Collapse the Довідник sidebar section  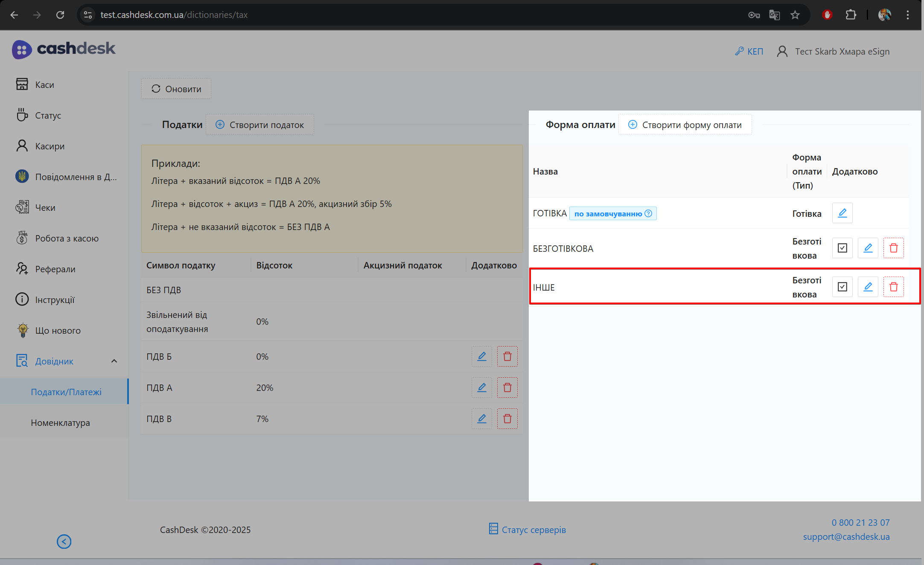click(x=114, y=361)
